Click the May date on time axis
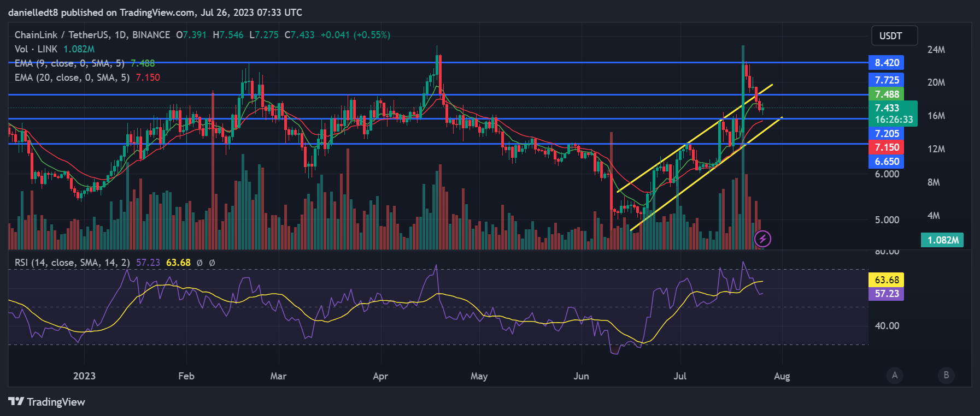Screen dimensions: 980x416 tap(479, 376)
